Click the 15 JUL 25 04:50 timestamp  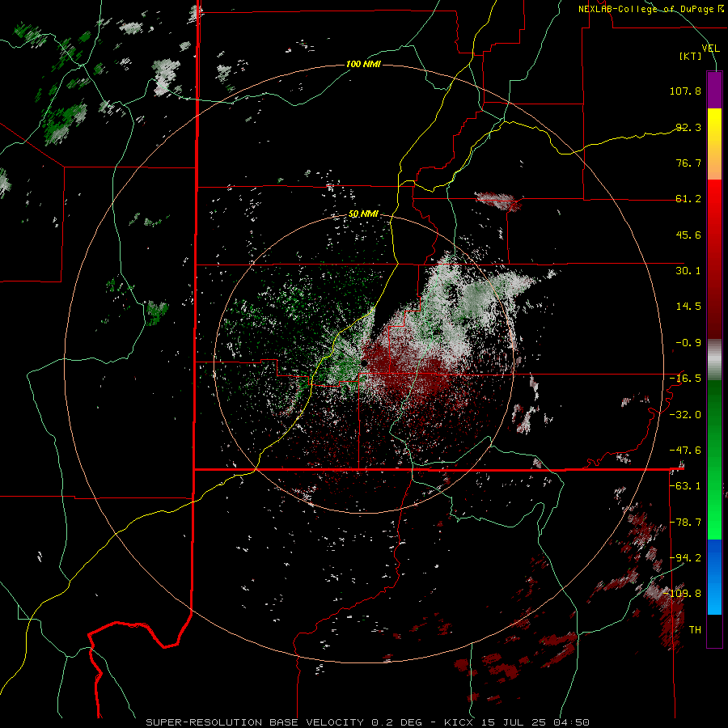(535, 722)
